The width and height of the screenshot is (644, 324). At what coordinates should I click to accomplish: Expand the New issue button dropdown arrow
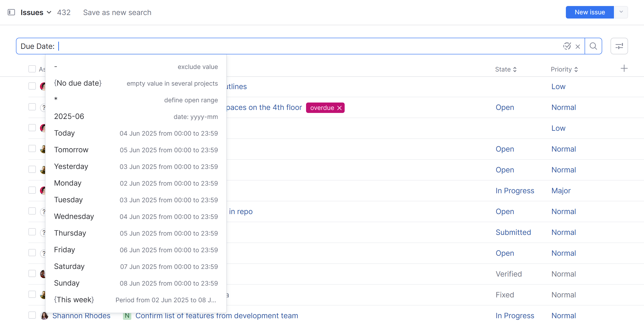[x=621, y=12]
